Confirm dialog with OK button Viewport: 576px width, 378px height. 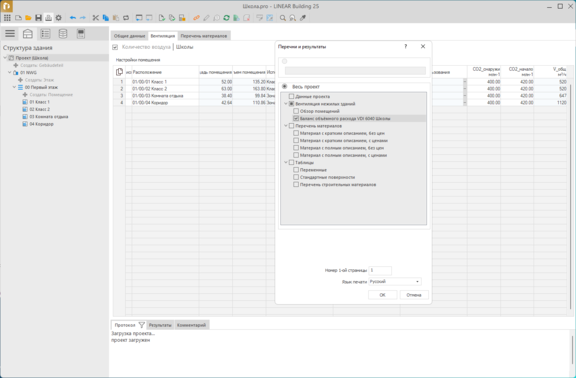[382, 295]
